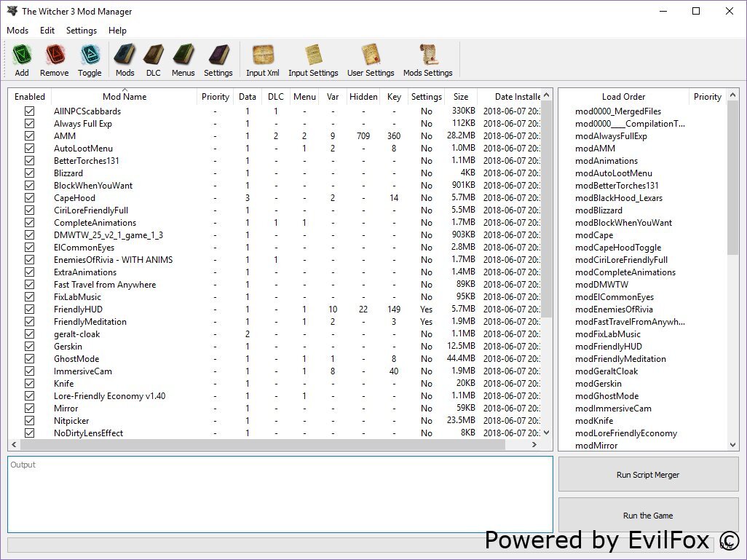The width and height of the screenshot is (747, 560).
Task: Open the Settings folder book icon
Action: pos(218,55)
